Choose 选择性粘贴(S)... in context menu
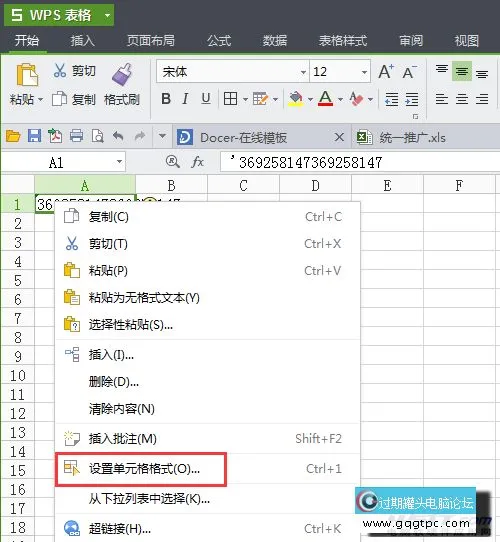Screen dimensions: 500x542 coord(207,325)
